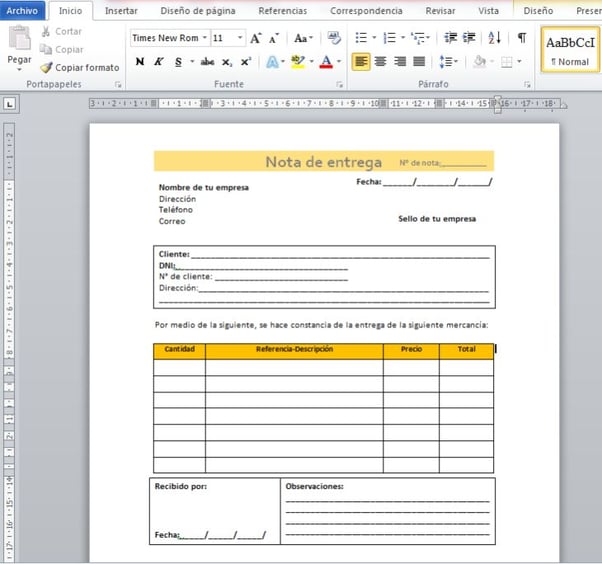
Task: Click Nombre de tu empresa text
Action: [203, 187]
